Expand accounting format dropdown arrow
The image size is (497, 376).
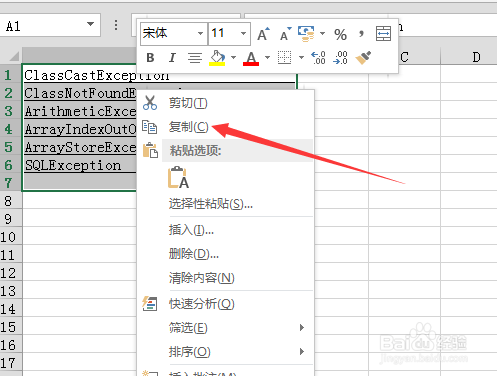[322, 34]
